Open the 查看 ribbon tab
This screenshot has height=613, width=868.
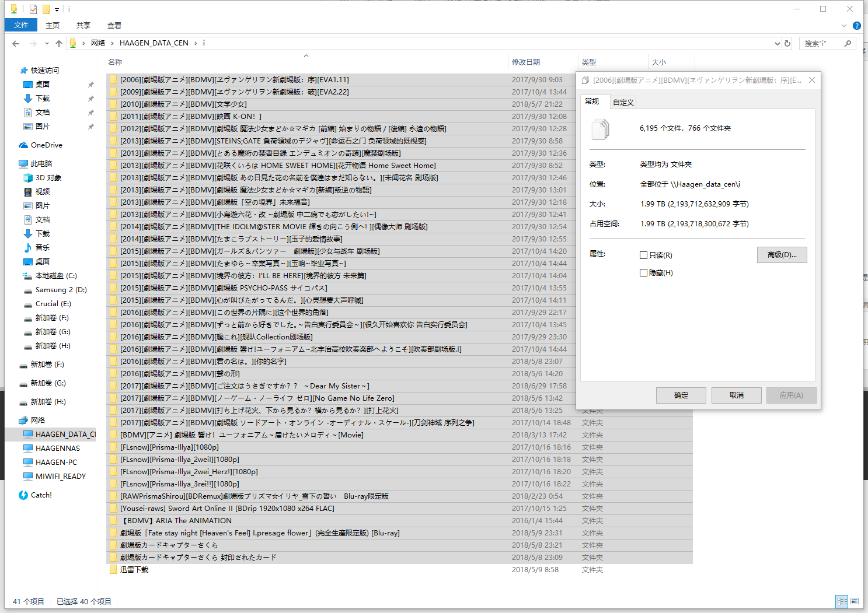[x=114, y=25]
